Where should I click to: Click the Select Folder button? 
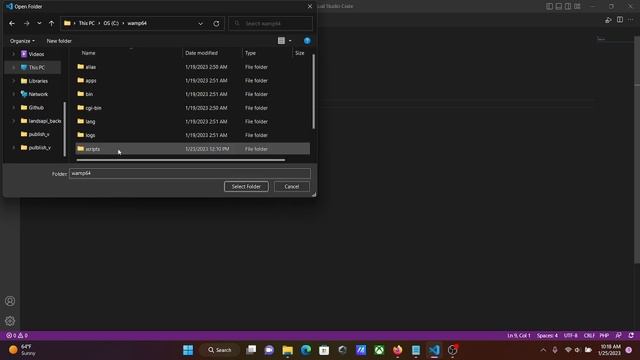[x=246, y=187]
